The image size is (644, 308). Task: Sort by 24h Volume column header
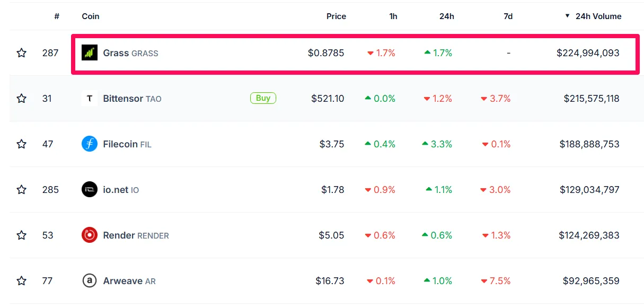coord(598,16)
